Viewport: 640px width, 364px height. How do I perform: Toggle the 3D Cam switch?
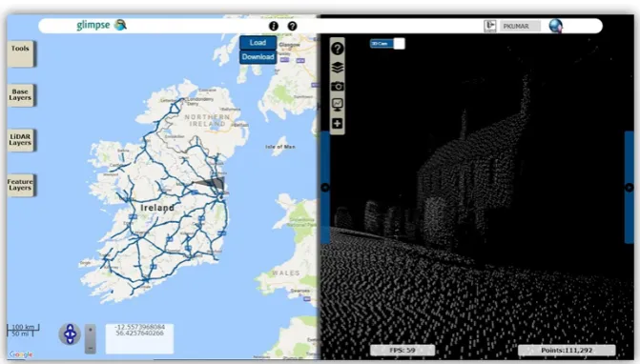(387, 44)
